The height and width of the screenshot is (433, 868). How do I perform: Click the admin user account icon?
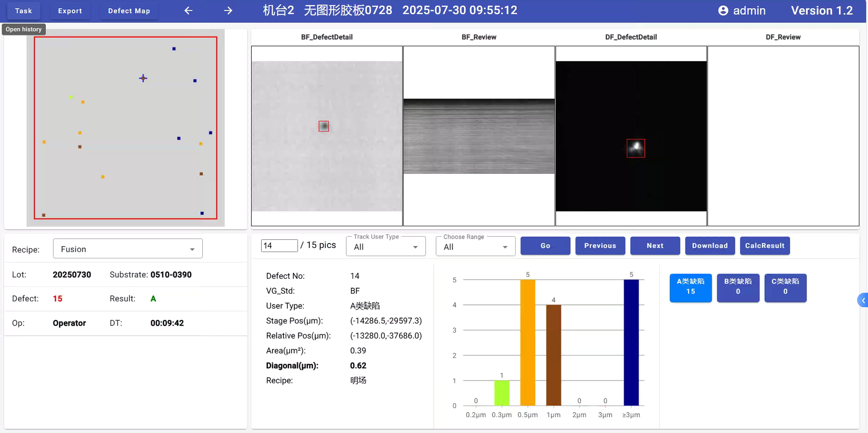pyautogui.click(x=723, y=11)
